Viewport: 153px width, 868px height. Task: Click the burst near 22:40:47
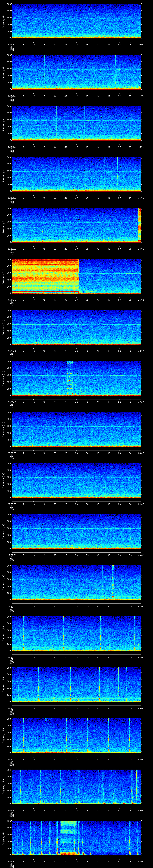pos(113,582)
